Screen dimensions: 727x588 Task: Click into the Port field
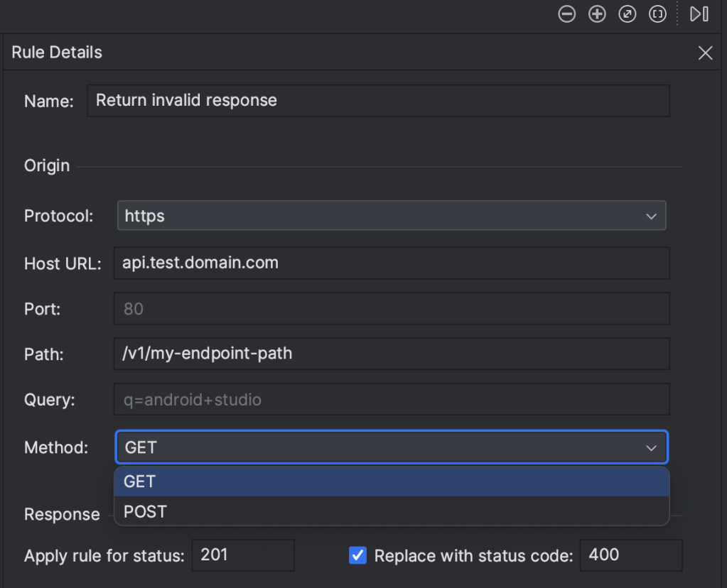click(391, 309)
